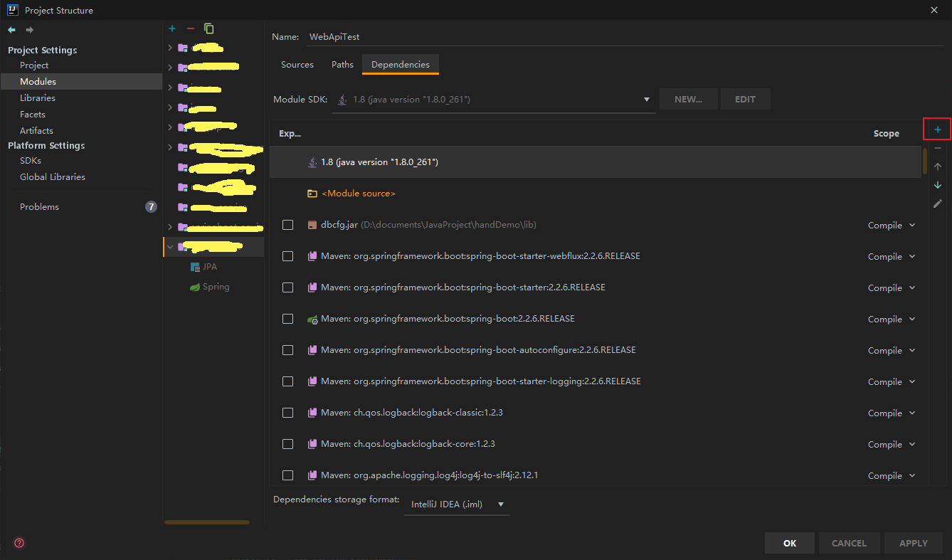This screenshot has height=560, width=952.
Task: Click the logback-classic library icon
Action: click(x=312, y=413)
